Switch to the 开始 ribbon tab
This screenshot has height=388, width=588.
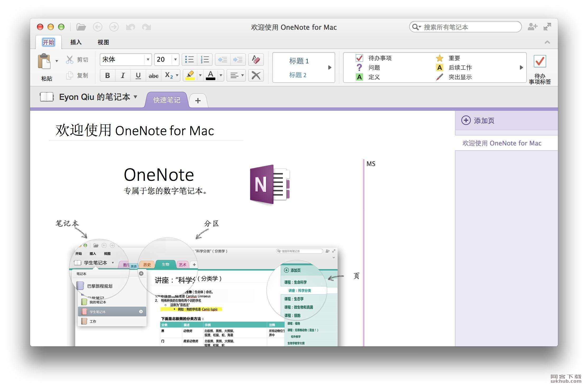click(x=48, y=42)
